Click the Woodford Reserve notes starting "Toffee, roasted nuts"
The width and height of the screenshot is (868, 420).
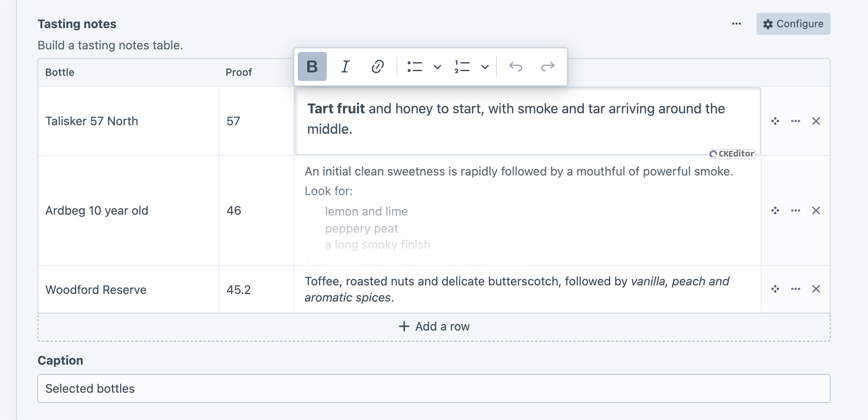point(528,290)
